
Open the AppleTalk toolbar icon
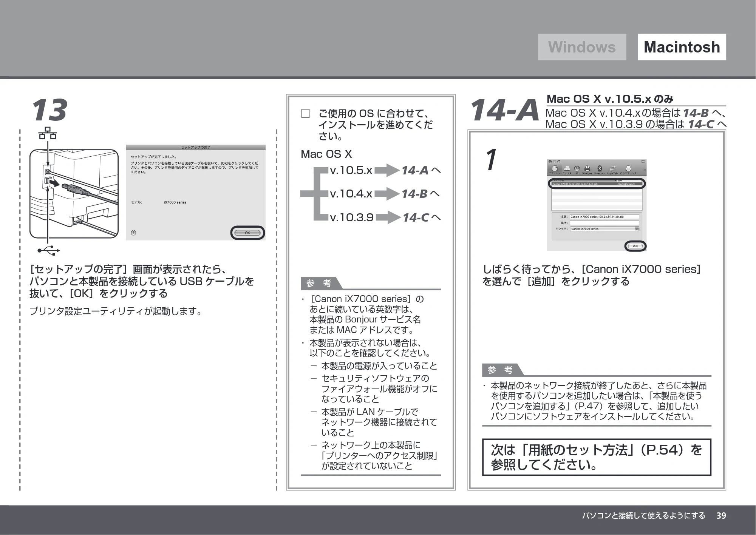click(612, 170)
